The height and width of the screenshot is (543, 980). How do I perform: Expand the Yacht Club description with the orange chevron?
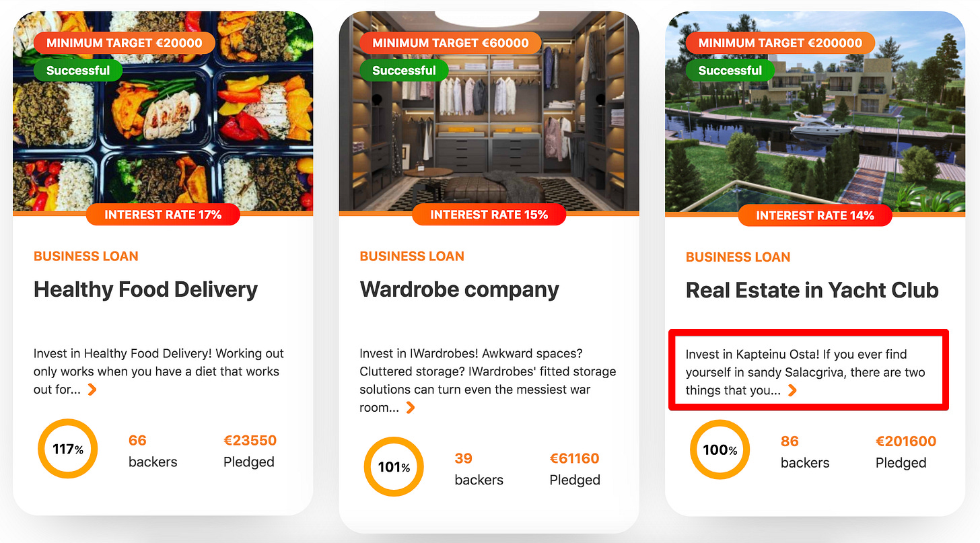pos(792,390)
